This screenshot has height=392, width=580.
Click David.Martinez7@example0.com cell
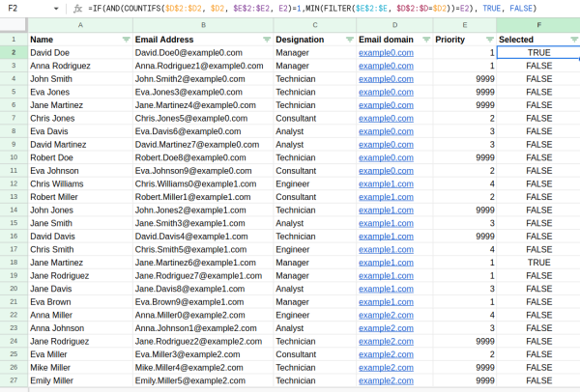203,145
